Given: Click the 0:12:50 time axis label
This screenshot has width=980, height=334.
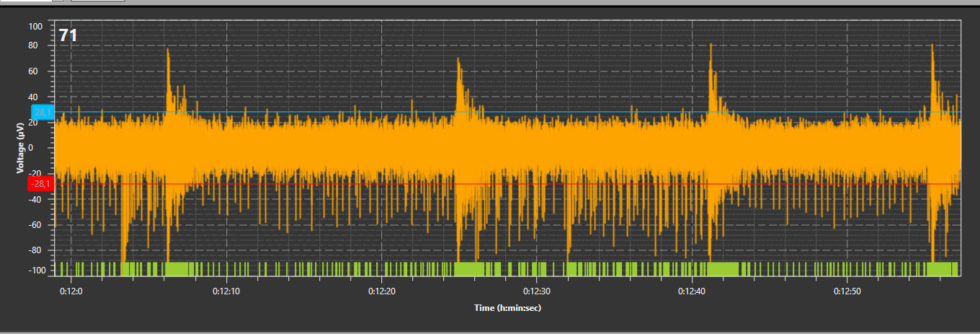Looking at the screenshot, I should (x=847, y=291).
